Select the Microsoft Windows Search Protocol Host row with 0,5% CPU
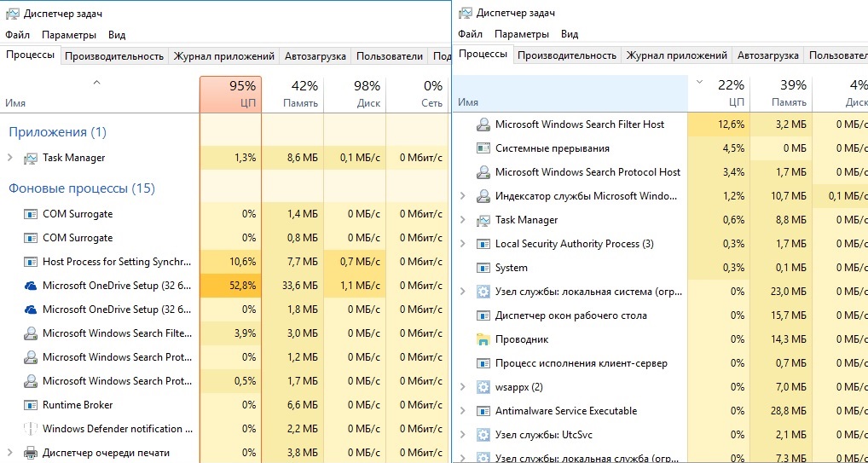This screenshot has width=868, height=463. coord(226,381)
